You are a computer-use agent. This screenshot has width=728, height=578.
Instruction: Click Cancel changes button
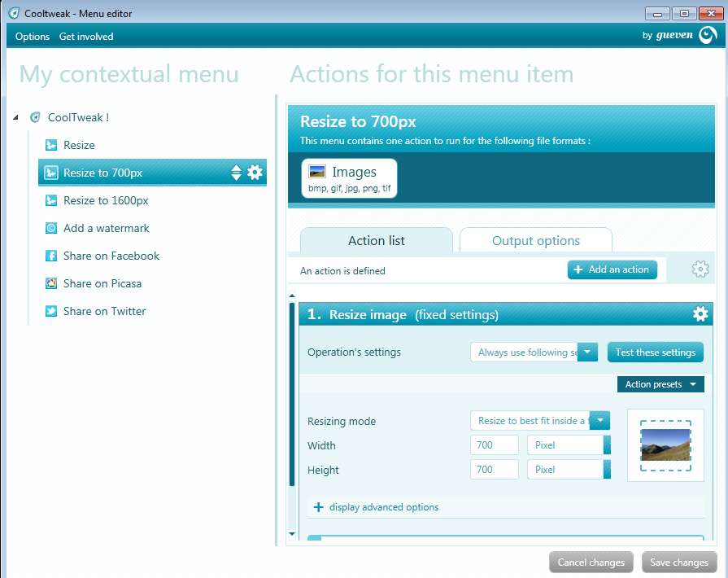pos(591,563)
